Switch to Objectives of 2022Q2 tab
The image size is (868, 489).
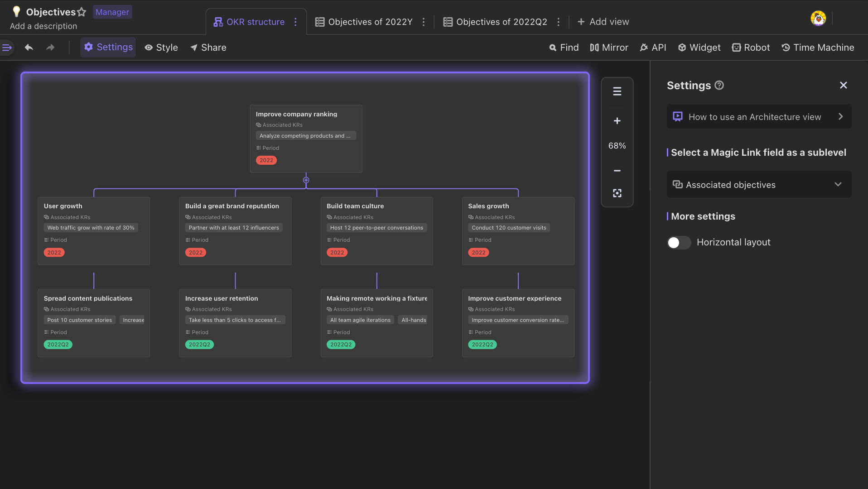click(x=495, y=22)
